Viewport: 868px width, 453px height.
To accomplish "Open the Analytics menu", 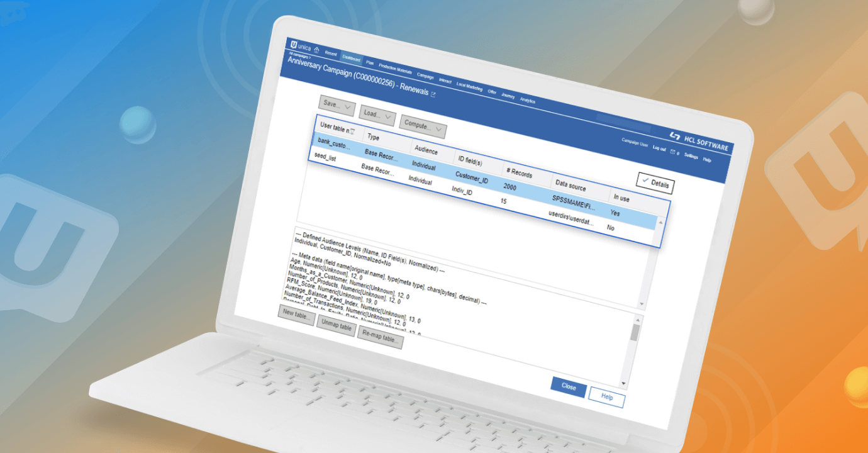I will (527, 100).
